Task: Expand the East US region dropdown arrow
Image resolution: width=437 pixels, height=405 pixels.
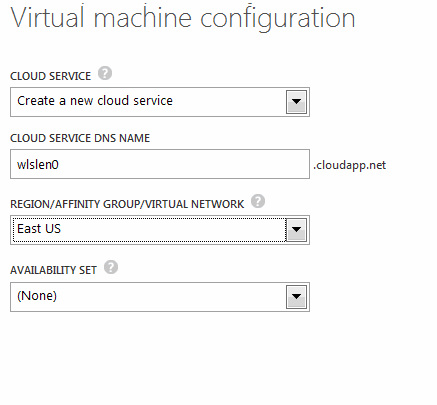Action: click(296, 230)
